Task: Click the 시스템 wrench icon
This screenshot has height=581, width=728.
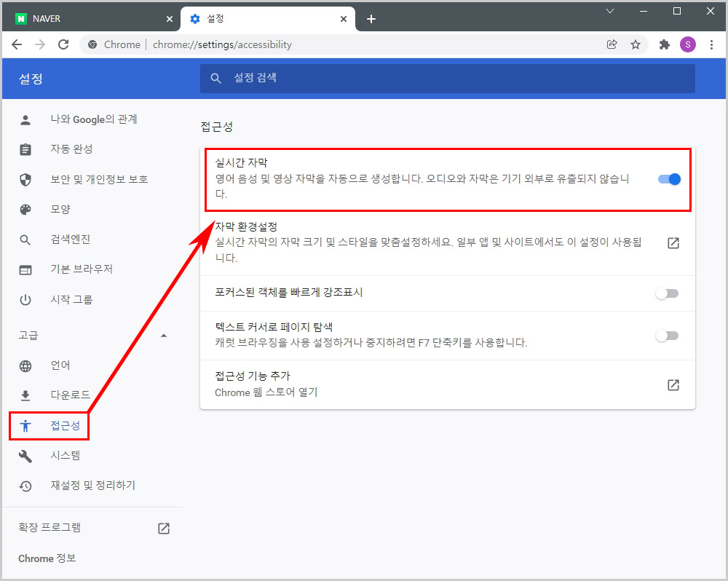Action: [25, 455]
